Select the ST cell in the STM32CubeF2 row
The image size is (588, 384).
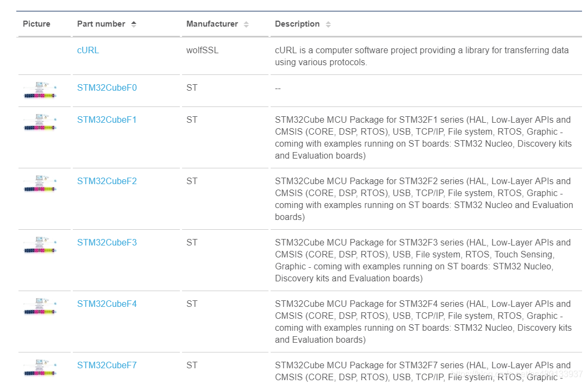coord(192,181)
